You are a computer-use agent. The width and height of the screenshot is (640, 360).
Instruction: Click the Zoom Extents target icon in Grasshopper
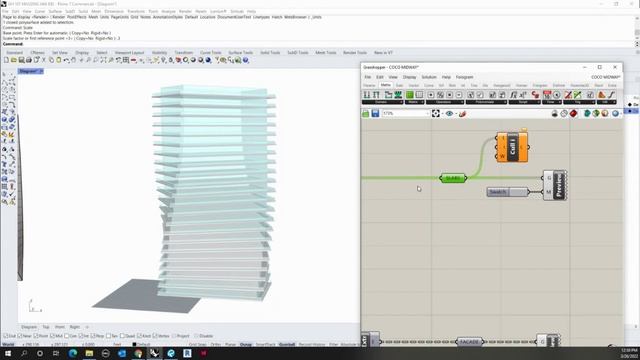pyautogui.click(x=436, y=113)
